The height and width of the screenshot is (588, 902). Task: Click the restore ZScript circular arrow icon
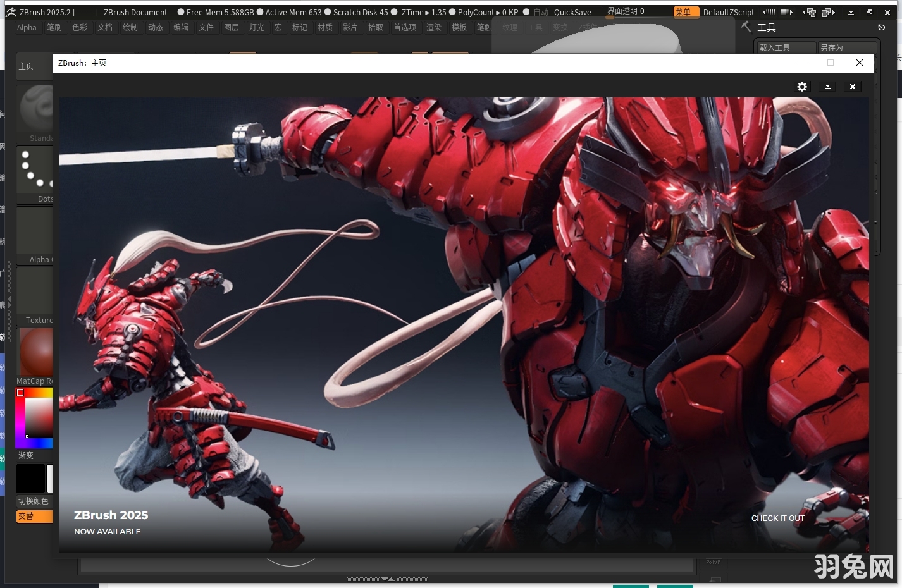click(x=881, y=27)
